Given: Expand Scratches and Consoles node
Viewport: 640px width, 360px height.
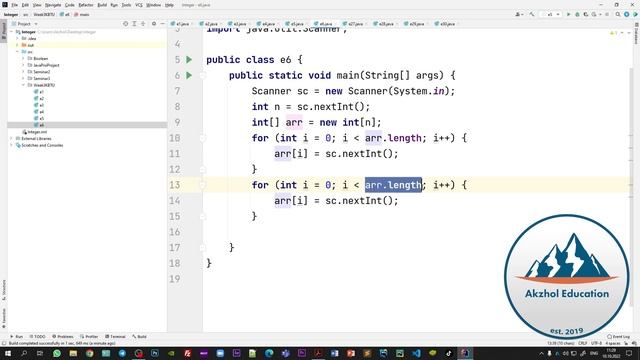Looking at the screenshot, I should (11, 145).
